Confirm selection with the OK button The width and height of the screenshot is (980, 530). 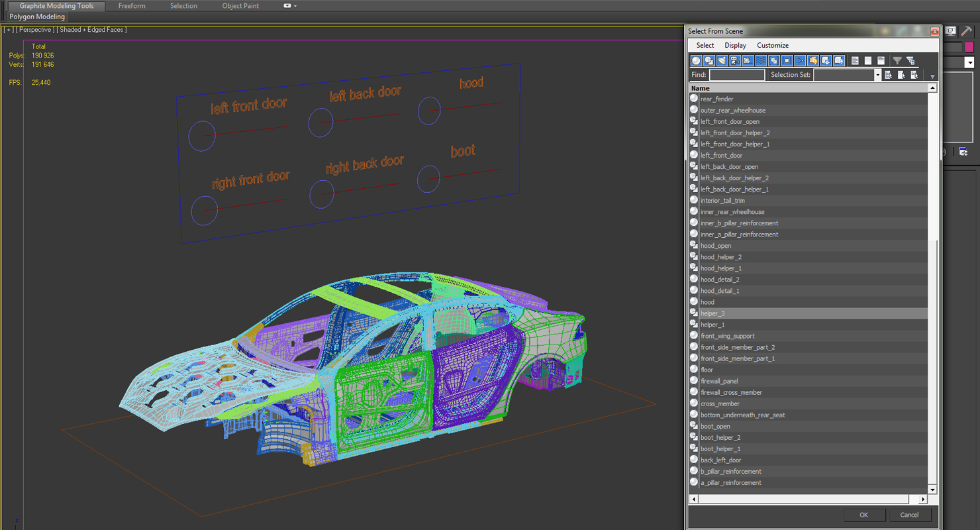tap(863, 515)
